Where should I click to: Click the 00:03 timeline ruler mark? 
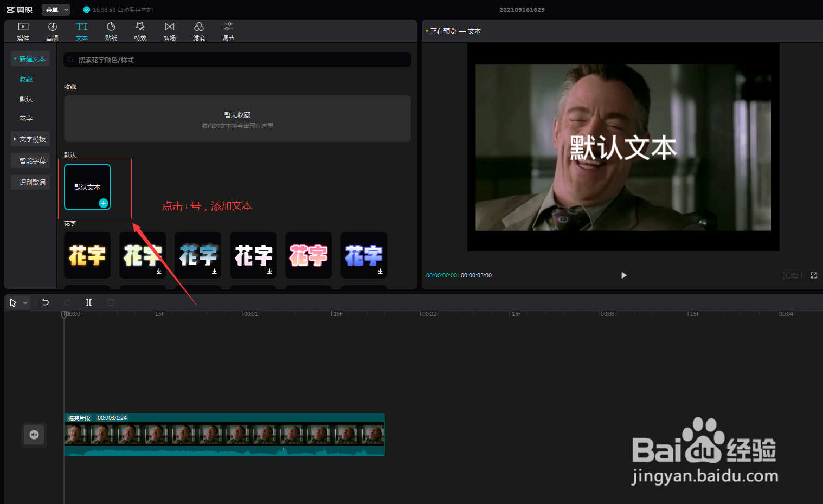[607, 314]
